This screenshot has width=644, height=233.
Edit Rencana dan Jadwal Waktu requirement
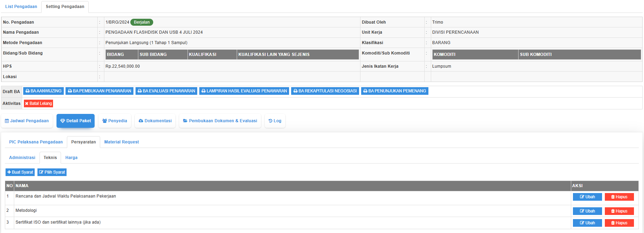587,197
